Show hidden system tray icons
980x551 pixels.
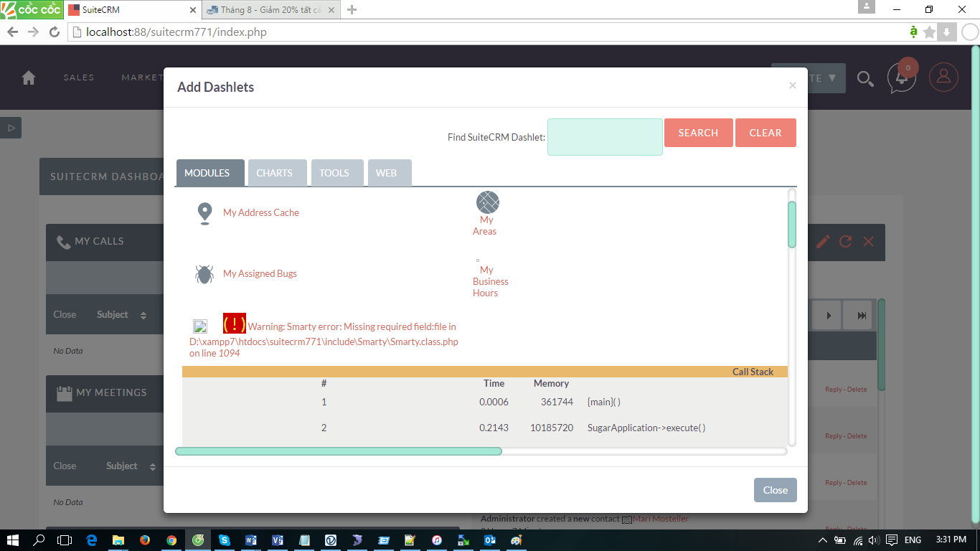[822, 540]
